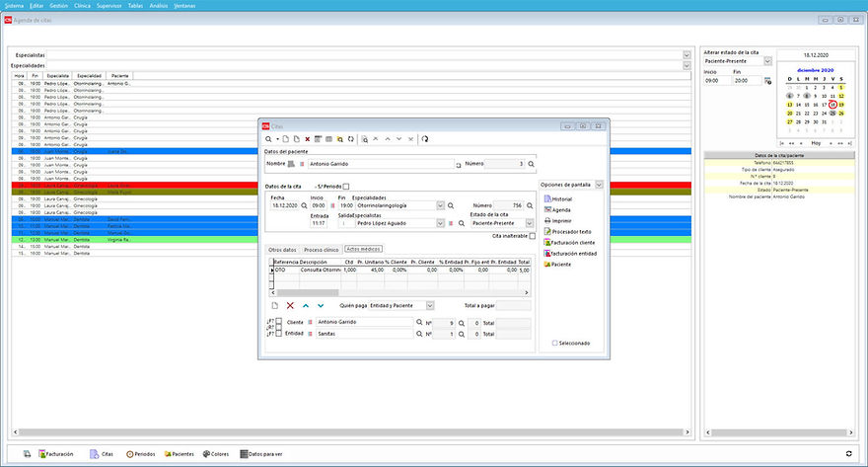This screenshot has height=467, width=868.
Task: Open Agenda from screen options list
Action: [x=557, y=210]
